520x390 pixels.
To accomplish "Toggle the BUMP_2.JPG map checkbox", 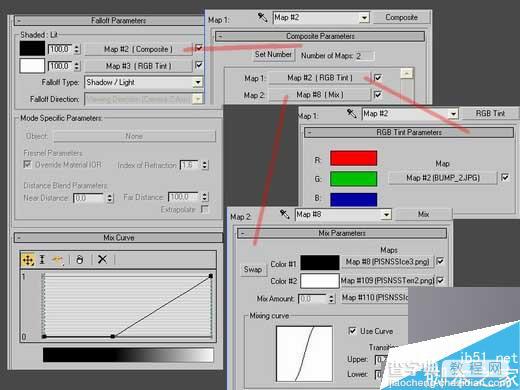I will click(505, 177).
